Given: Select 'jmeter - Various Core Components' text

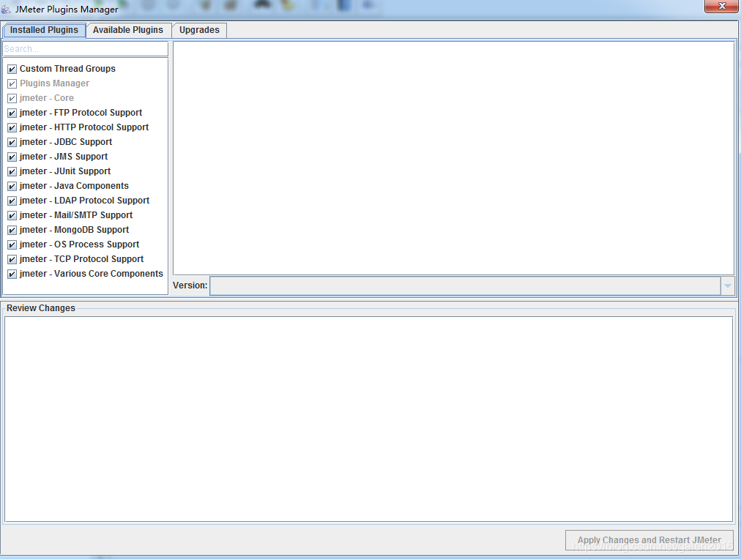Looking at the screenshot, I should click(x=92, y=274).
